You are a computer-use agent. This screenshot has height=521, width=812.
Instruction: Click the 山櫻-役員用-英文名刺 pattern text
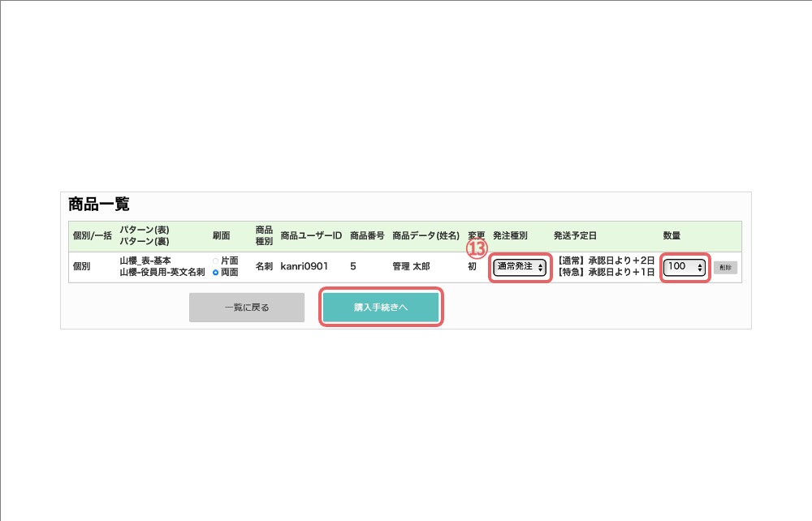(x=162, y=272)
